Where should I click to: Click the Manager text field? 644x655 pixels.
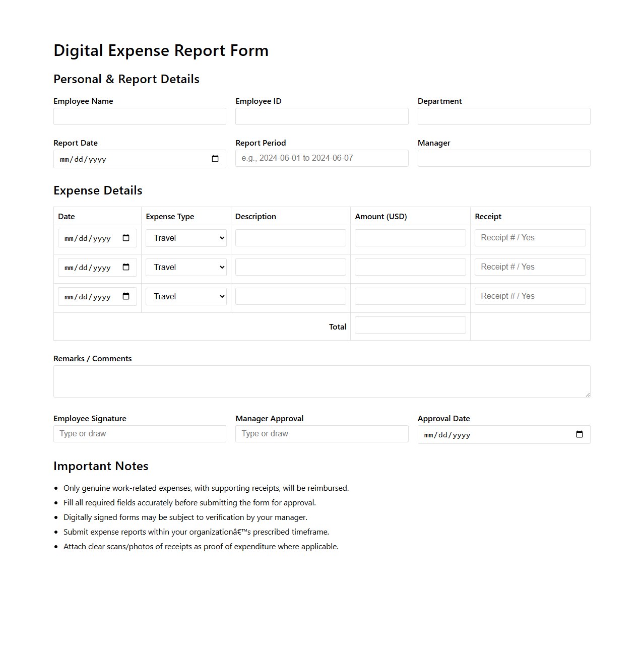click(503, 158)
